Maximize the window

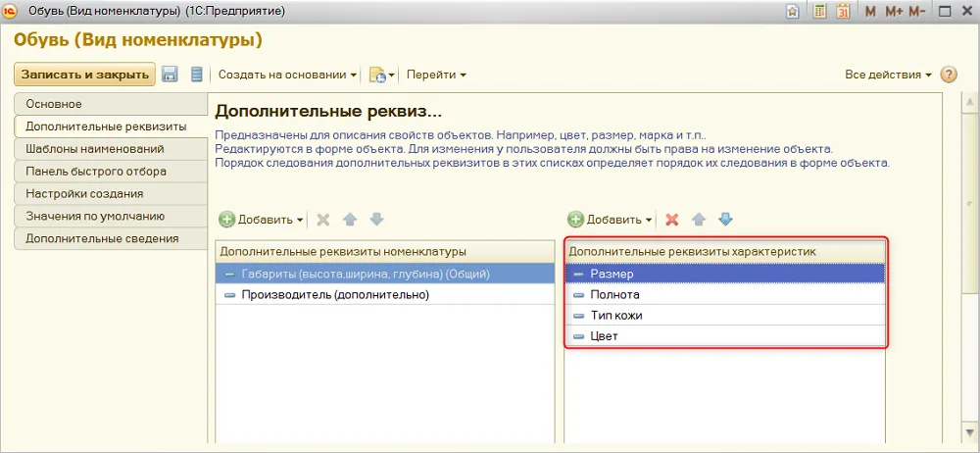click(x=945, y=11)
